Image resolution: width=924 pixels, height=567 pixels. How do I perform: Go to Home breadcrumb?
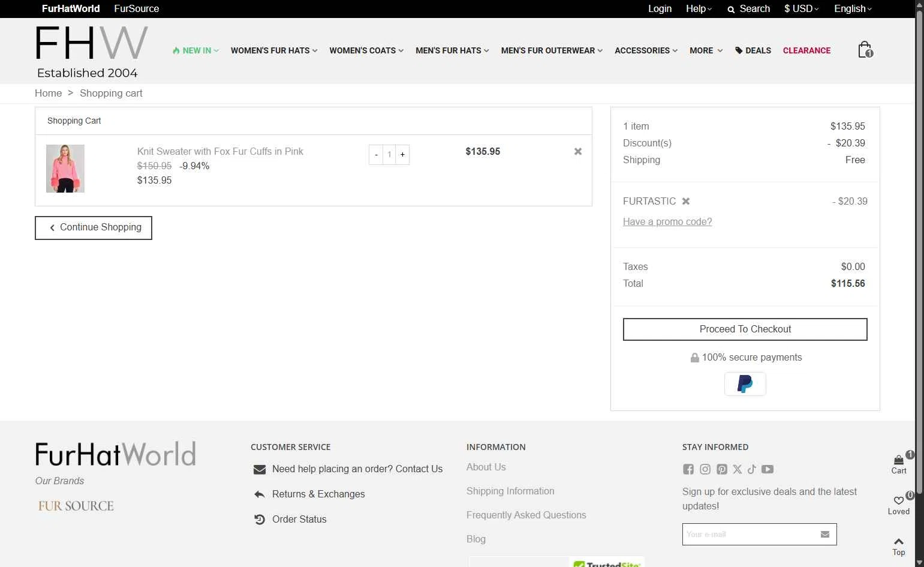pos(48,93)
